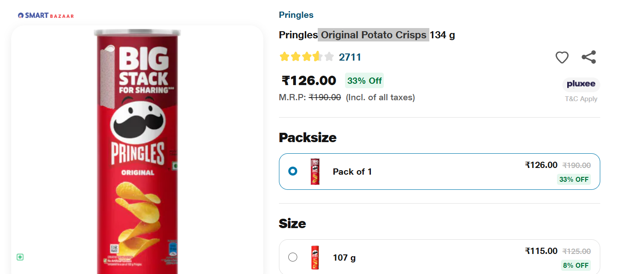Image resolution: width=644 pixels, height=274 pixels.
Task: Select the Pack of 1 radio button
Action: pyautogui.click(x=293, y=171)
